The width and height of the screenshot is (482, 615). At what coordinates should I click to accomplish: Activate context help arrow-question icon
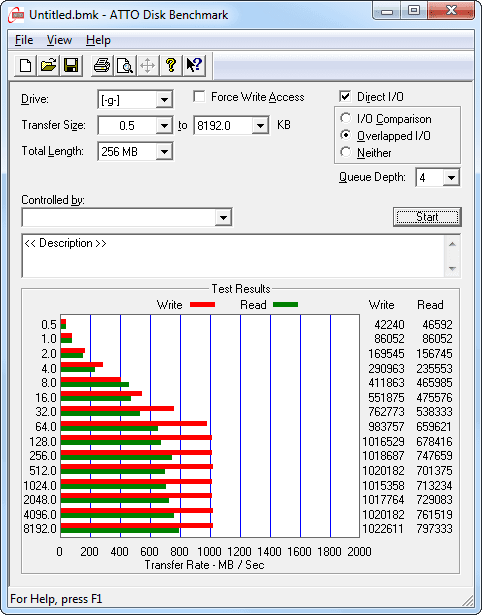(x=194, y=65)
